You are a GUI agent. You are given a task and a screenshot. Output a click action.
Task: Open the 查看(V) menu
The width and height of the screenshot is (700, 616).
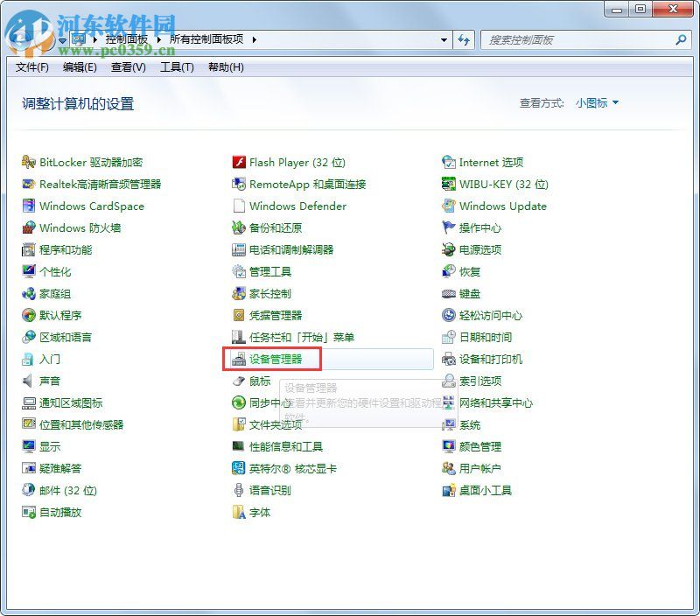[127, 67]
